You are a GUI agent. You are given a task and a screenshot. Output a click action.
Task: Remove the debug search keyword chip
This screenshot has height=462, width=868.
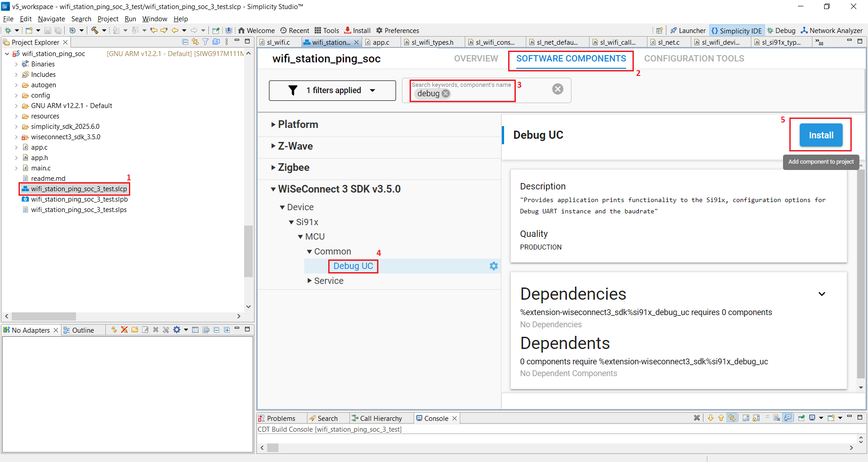446,94
